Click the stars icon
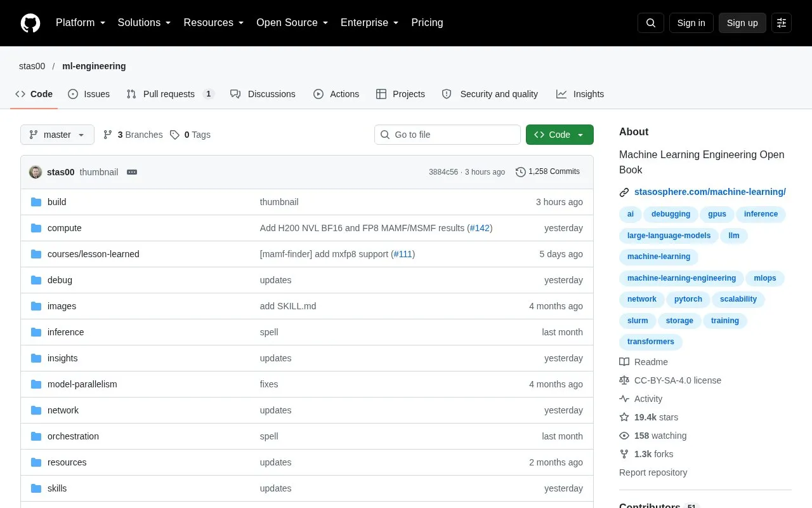 (624, 417)
